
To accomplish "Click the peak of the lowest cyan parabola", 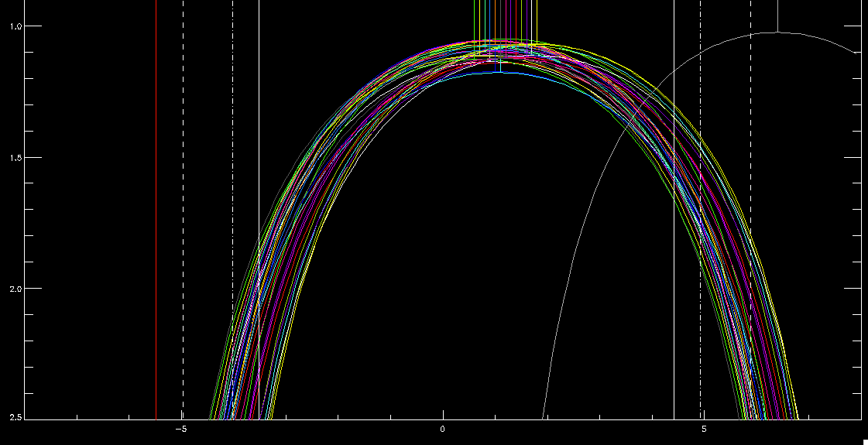I will 500,72.
